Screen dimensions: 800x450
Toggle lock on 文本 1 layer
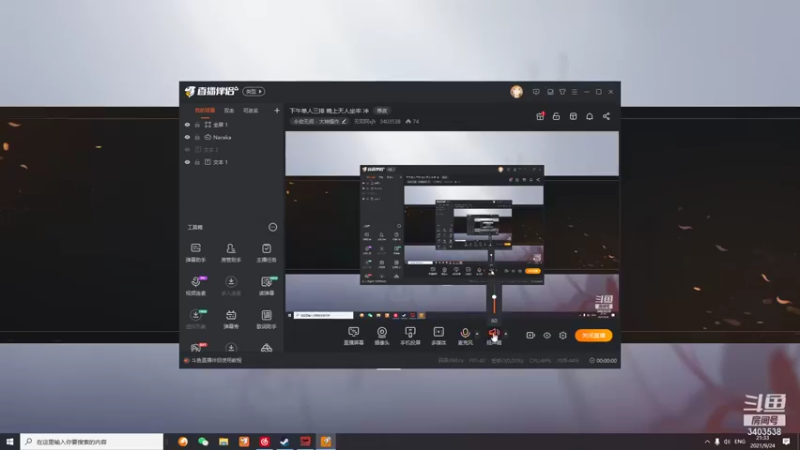click(197, 162)
